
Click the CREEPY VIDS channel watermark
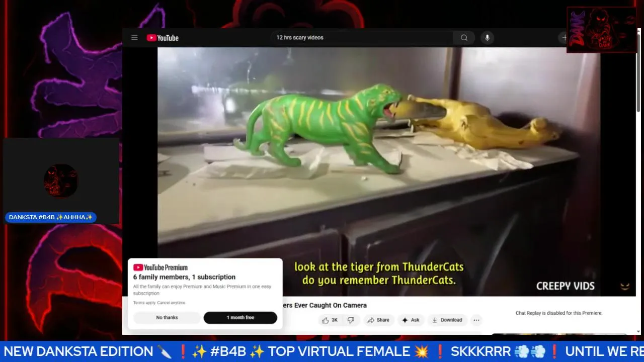tap(566, 286)
